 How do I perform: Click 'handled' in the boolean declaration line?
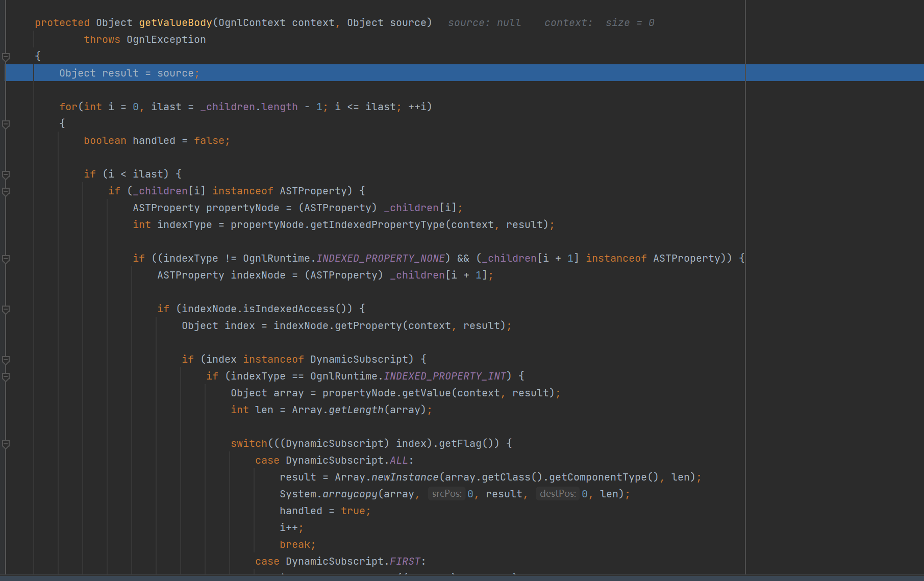(154, 140)
